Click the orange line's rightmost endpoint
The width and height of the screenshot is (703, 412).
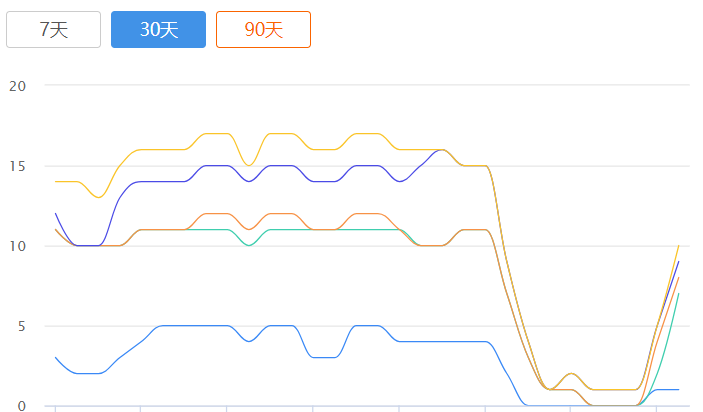tap(679, 277)
